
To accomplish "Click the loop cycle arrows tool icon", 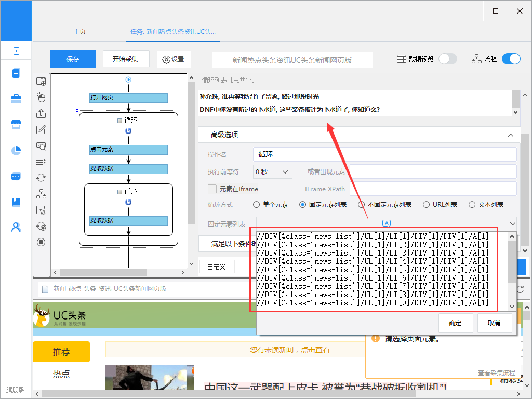I will coord(41,178).
